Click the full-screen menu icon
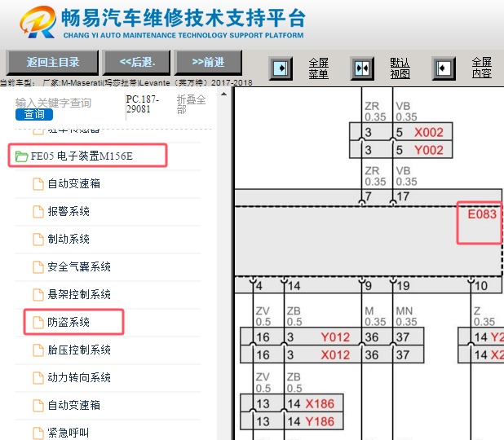Screen dimensions: 504x440 point(281,68)
